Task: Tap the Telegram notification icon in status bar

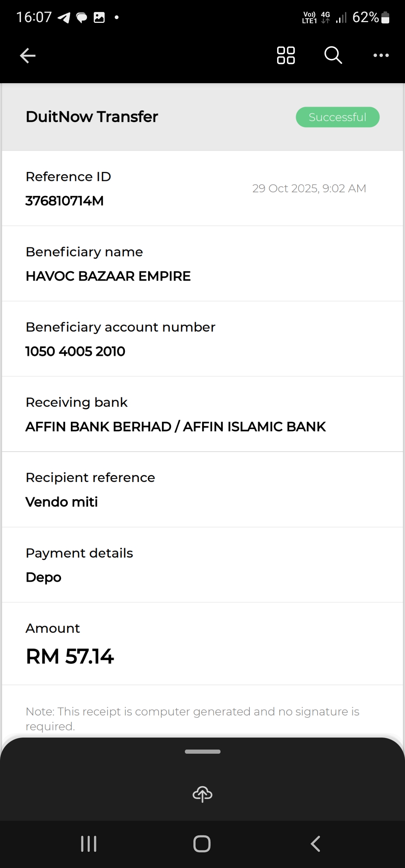Action: coord(64,18)
